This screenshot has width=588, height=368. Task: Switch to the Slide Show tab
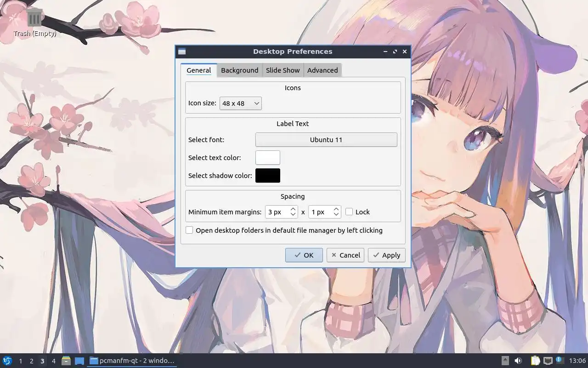283,70
